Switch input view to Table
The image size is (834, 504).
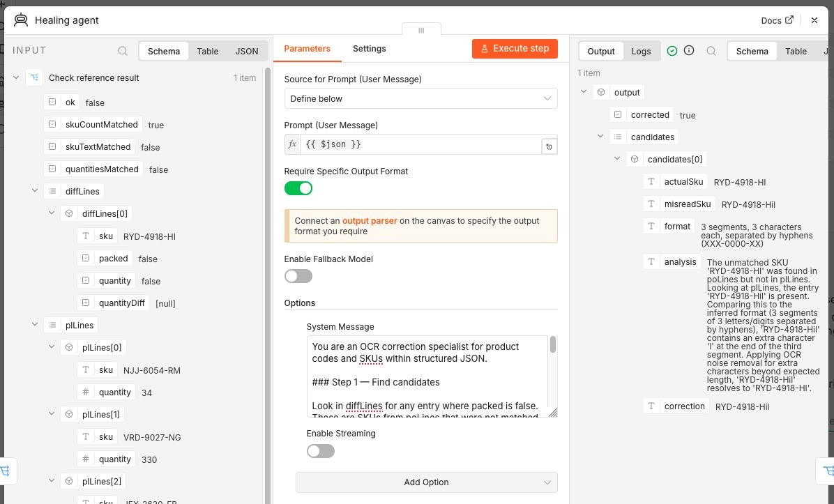coord(207,51)
